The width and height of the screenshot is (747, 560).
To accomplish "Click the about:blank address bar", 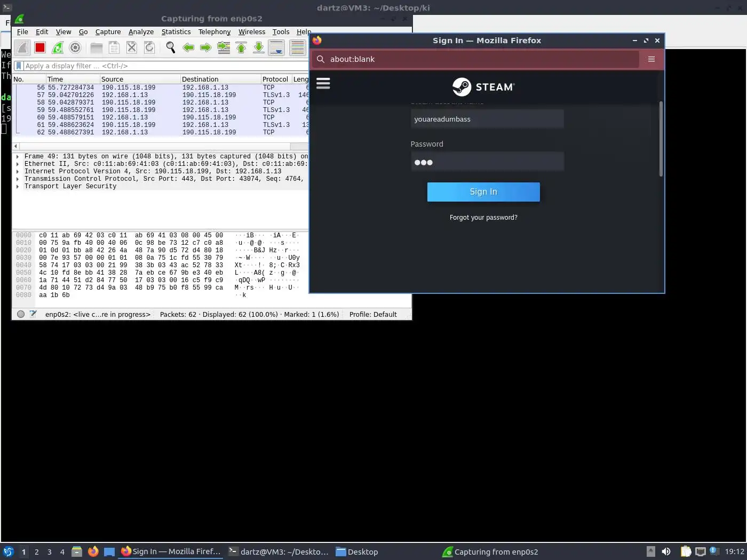I will click(x=475, y=59).
